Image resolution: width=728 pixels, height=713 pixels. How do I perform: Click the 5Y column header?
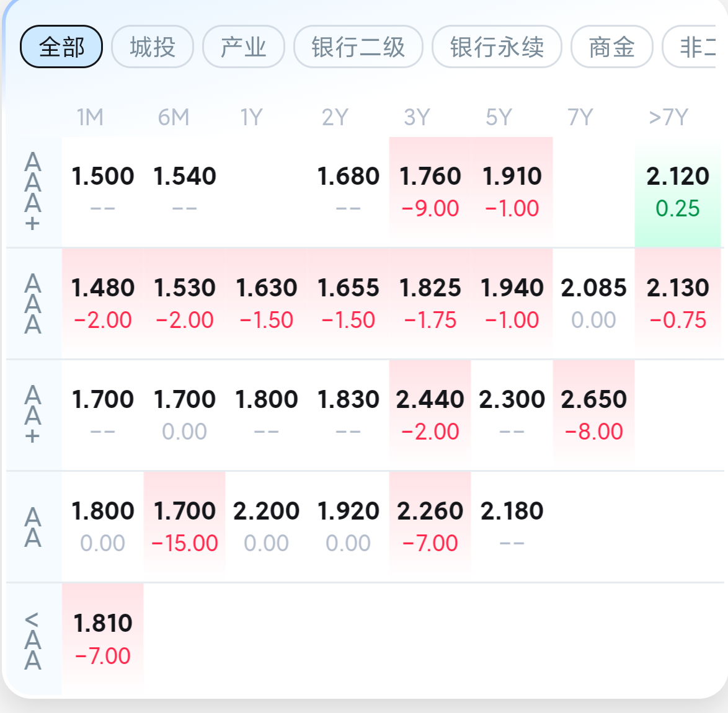499,117
